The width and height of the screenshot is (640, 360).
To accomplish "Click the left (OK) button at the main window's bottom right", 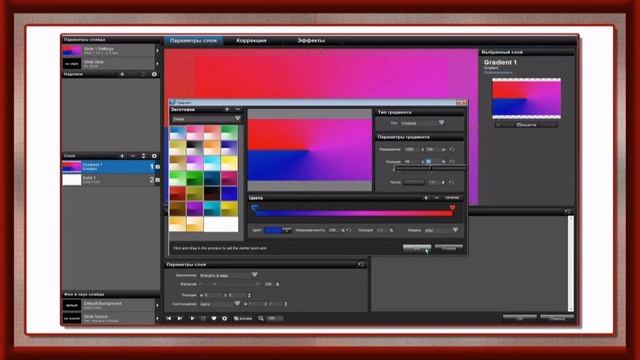I will [520, 318].
